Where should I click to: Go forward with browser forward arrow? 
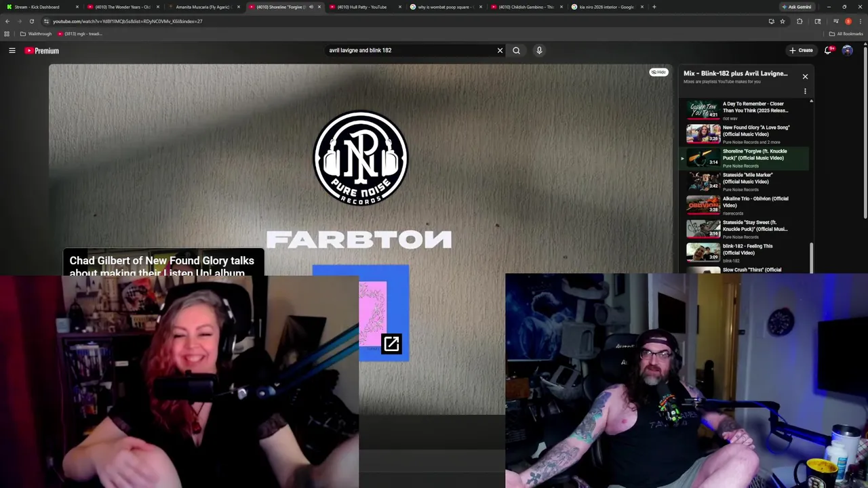(x=19, y=21)
